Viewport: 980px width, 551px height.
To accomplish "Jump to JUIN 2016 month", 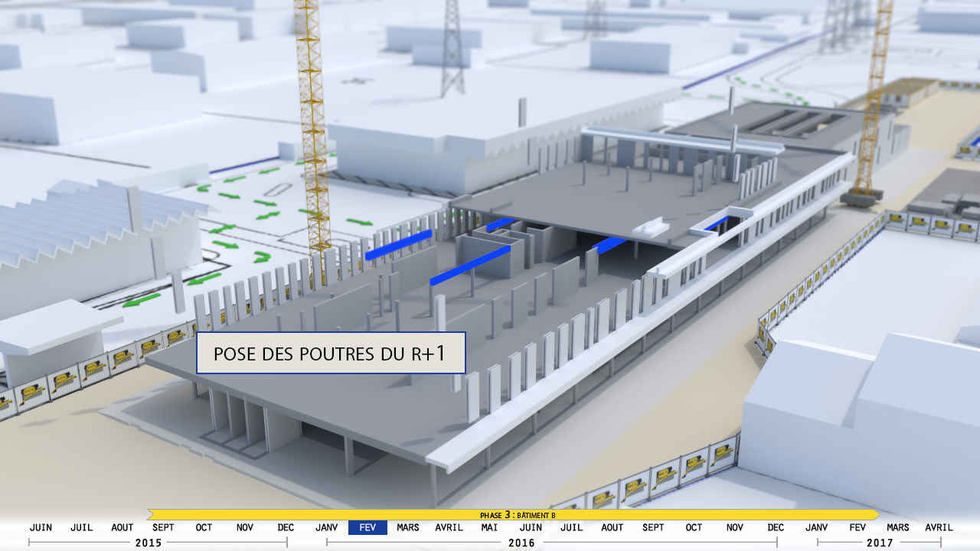I will (x=531, y=527).
